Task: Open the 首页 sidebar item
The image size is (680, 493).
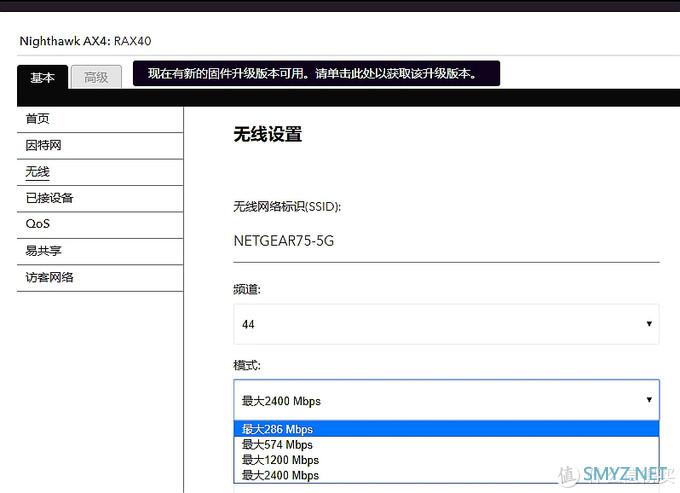Action: click(100, 119)
